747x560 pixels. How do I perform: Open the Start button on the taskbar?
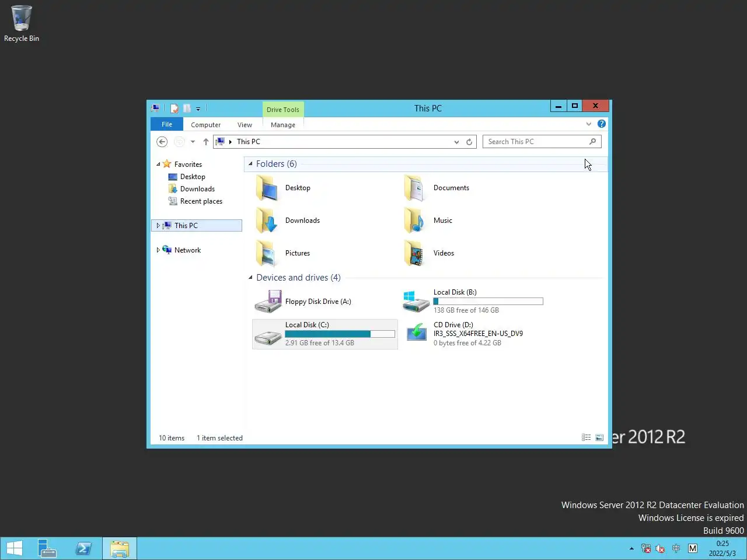(x=15, y=548)
